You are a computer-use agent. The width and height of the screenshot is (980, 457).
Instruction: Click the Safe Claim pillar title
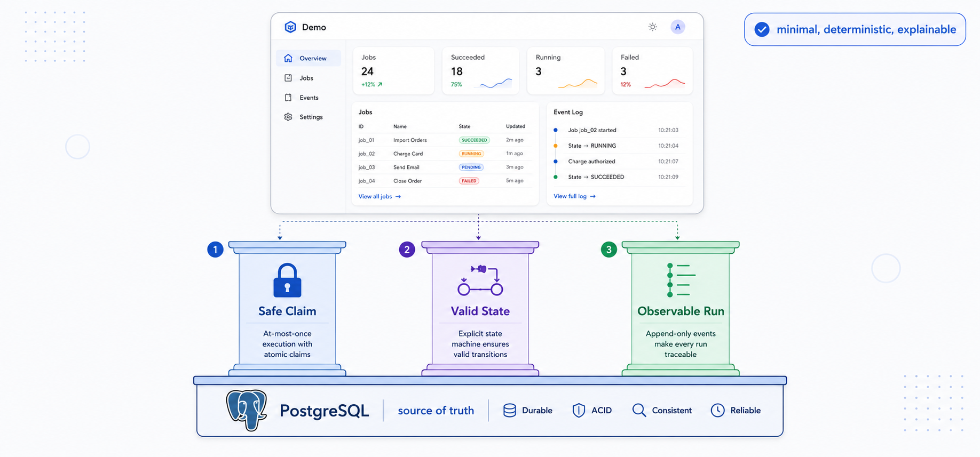click(x=287, y=311)
